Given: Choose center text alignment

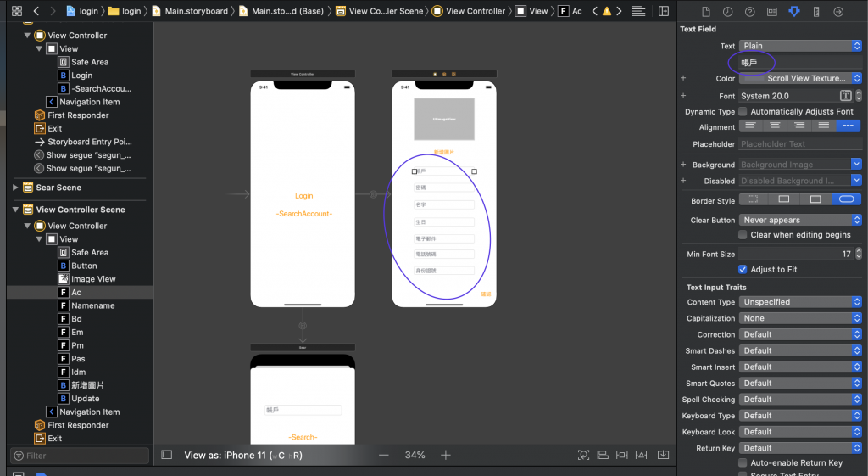Looking at the screenshot, I should [775, 126].
